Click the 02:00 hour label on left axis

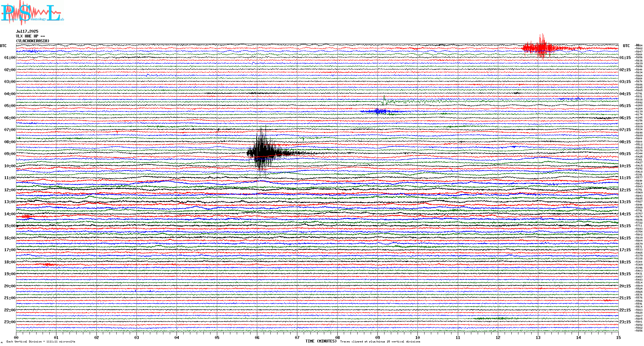pos(10,70)
